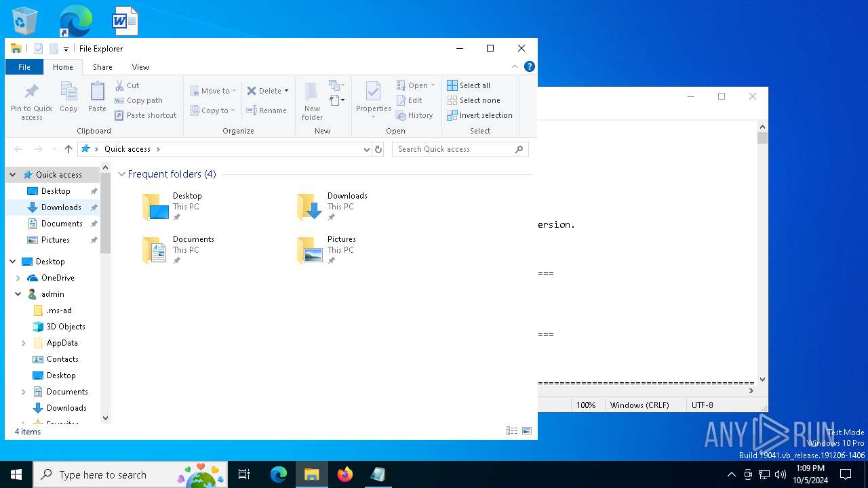Open the Move to dropdown
868x488 pixels.
coord(213,91)
